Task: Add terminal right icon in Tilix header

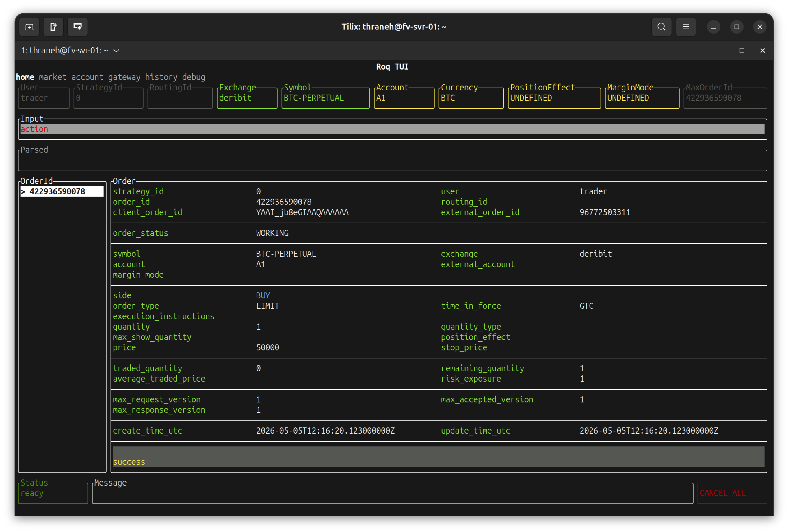Action: tap(53, 27)
